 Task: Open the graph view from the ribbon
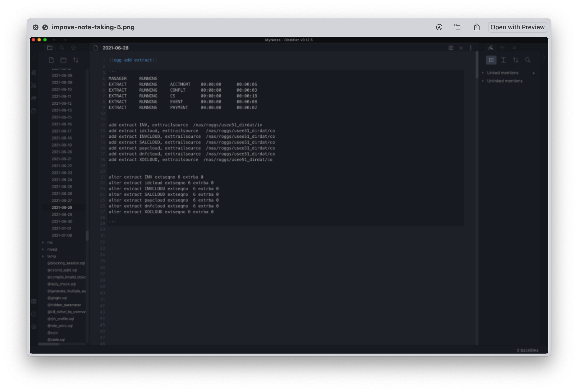click(x=34, y=86)
